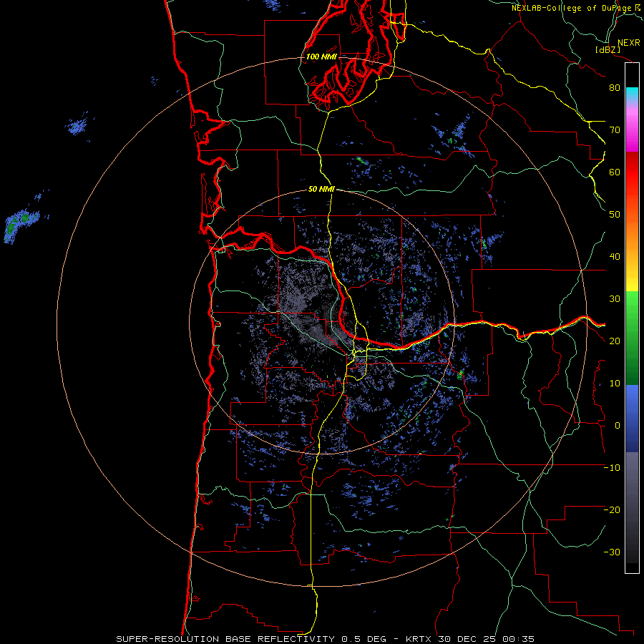Click the "100 NMI" range ring label

pos(321,57)
